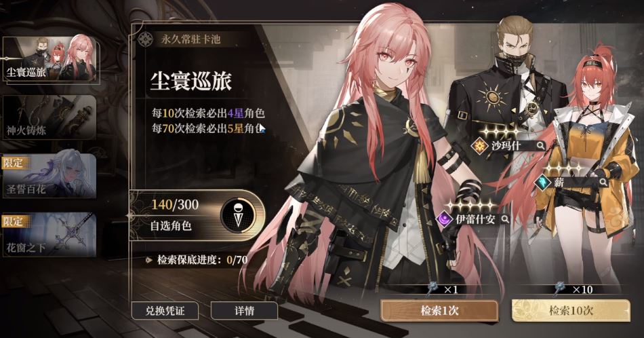Open the 详情 details button

click(244, 311)
